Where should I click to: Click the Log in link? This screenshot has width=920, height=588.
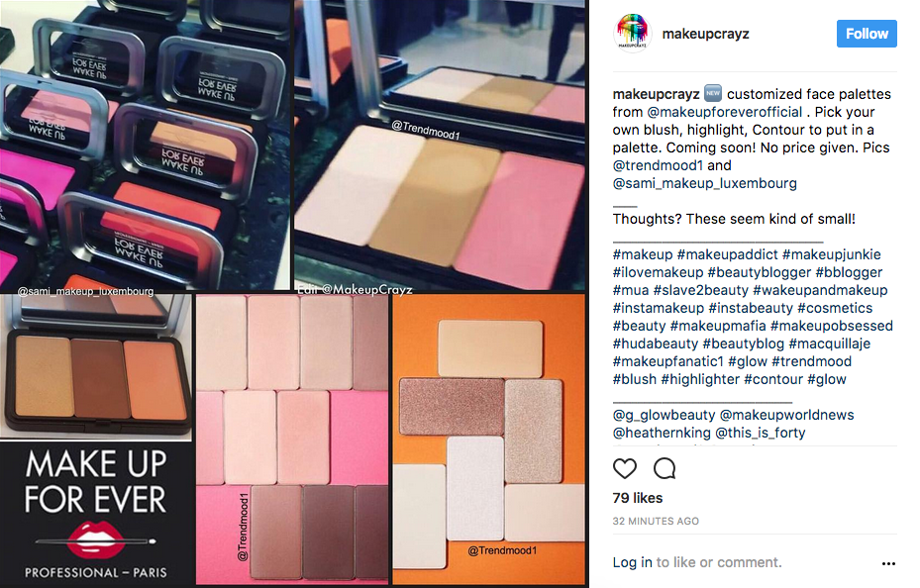632,563
